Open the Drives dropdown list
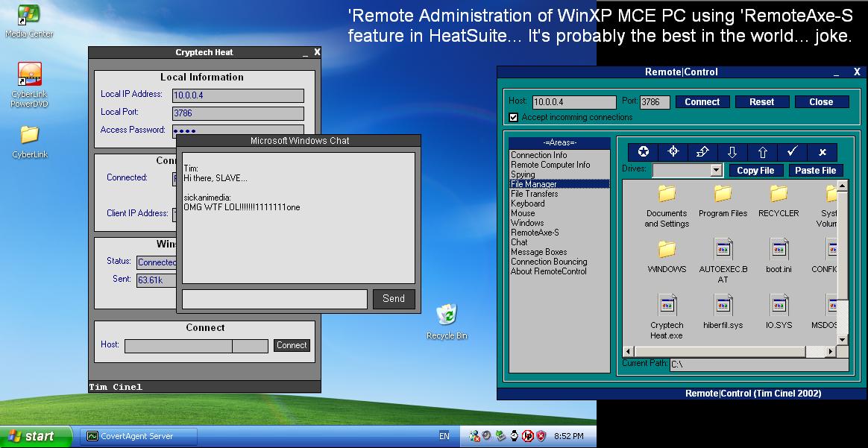 tap(717, 171)
